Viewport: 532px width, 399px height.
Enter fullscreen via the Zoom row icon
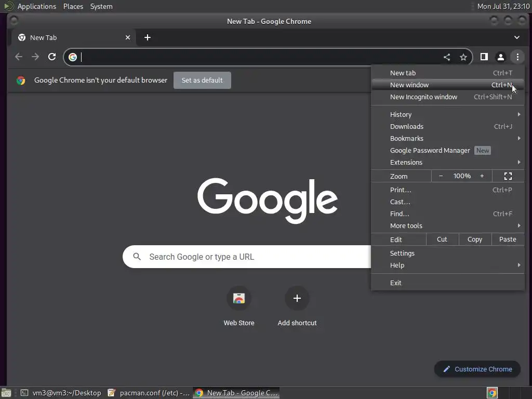coord(508,176)
